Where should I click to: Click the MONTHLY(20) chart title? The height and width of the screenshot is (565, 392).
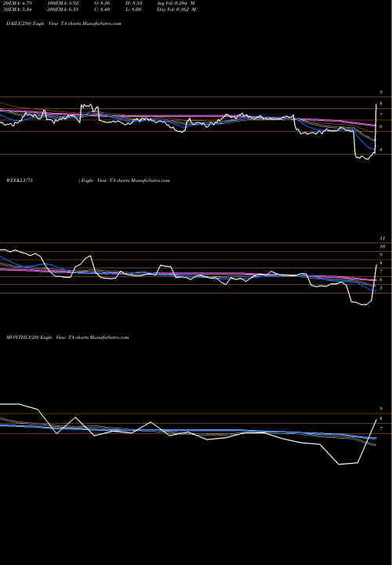[x=67, y=337]
